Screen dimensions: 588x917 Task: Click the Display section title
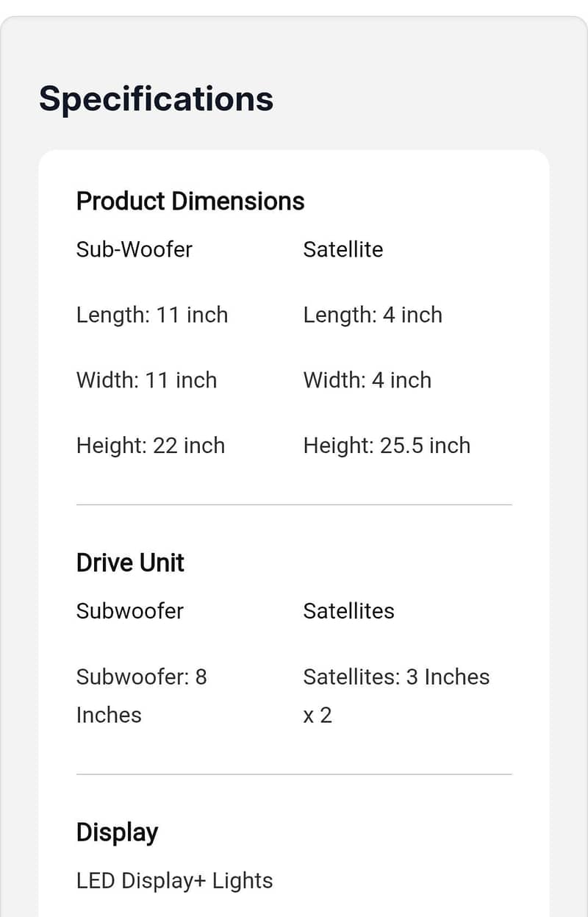(x=117, y=832)
